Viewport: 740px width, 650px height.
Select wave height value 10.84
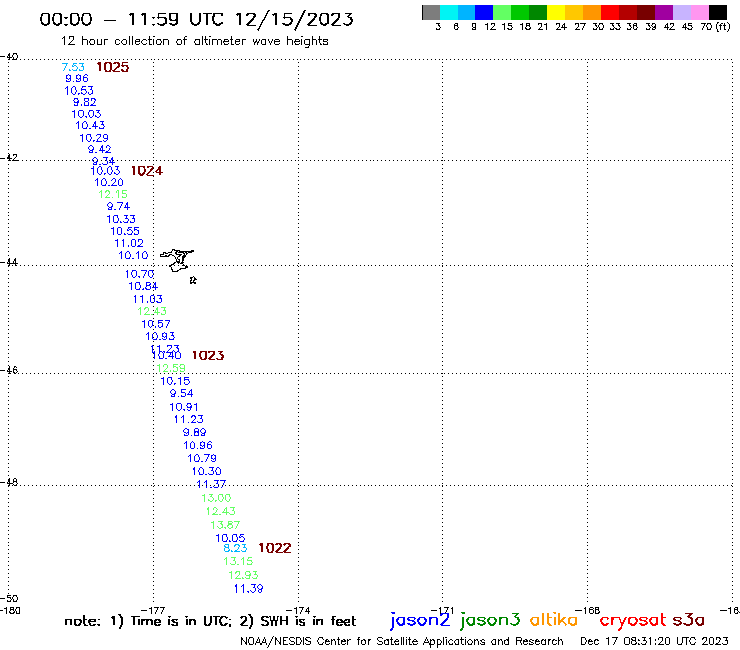[143, 286]
